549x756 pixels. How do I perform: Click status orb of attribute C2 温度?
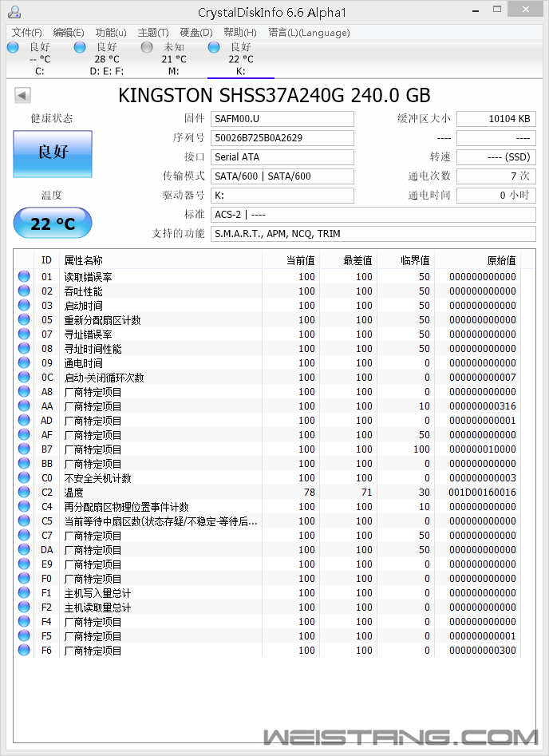24,492
